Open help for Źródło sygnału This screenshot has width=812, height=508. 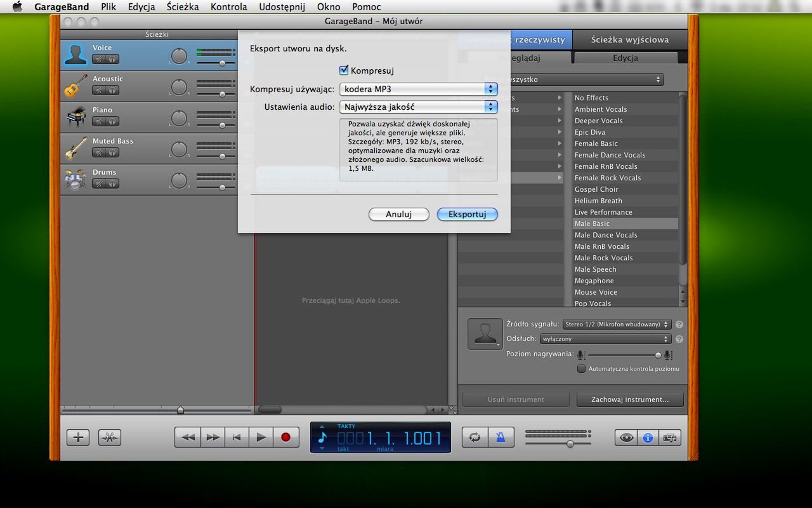679,324
